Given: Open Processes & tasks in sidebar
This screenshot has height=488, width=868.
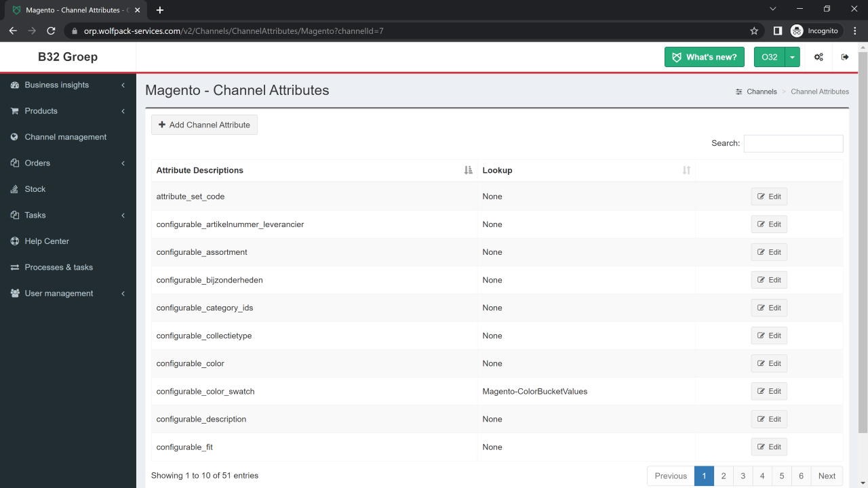Looking at the screenshot, I should [x=58, y=267].
